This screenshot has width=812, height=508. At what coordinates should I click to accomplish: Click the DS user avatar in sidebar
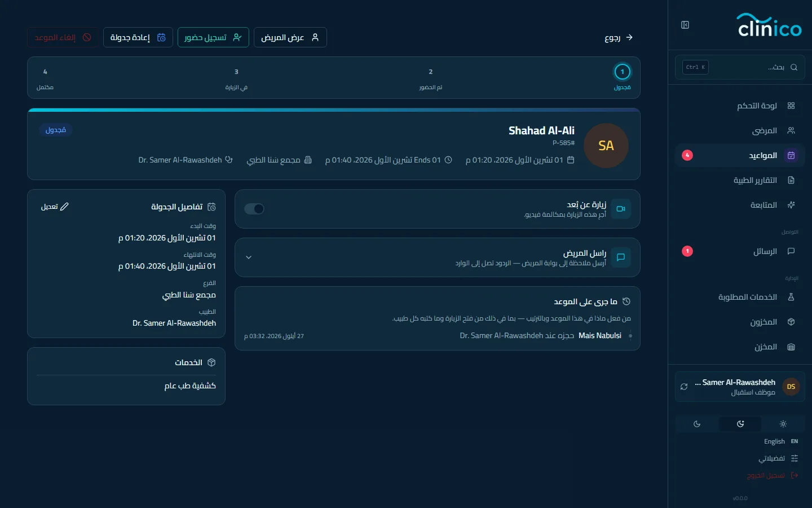791,387
